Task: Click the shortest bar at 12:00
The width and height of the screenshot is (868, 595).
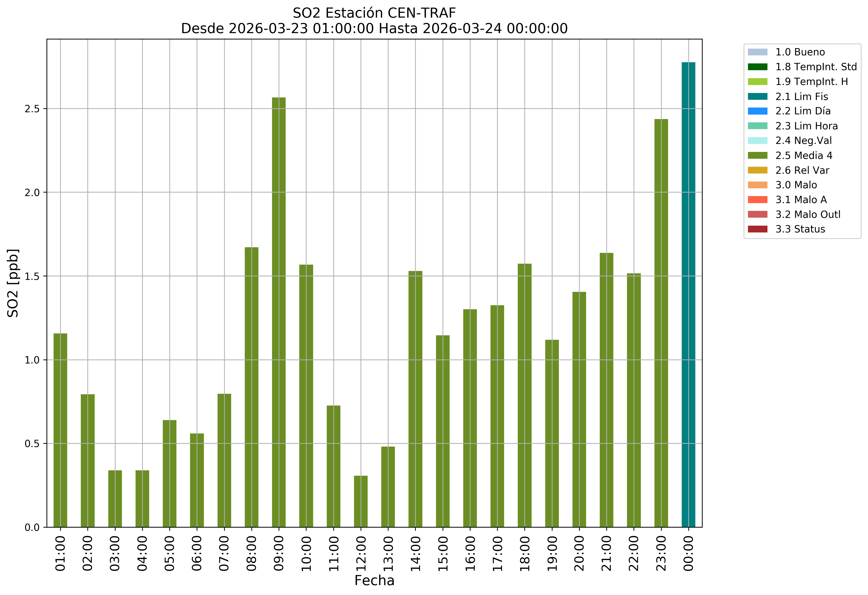Action: [361, 501]
